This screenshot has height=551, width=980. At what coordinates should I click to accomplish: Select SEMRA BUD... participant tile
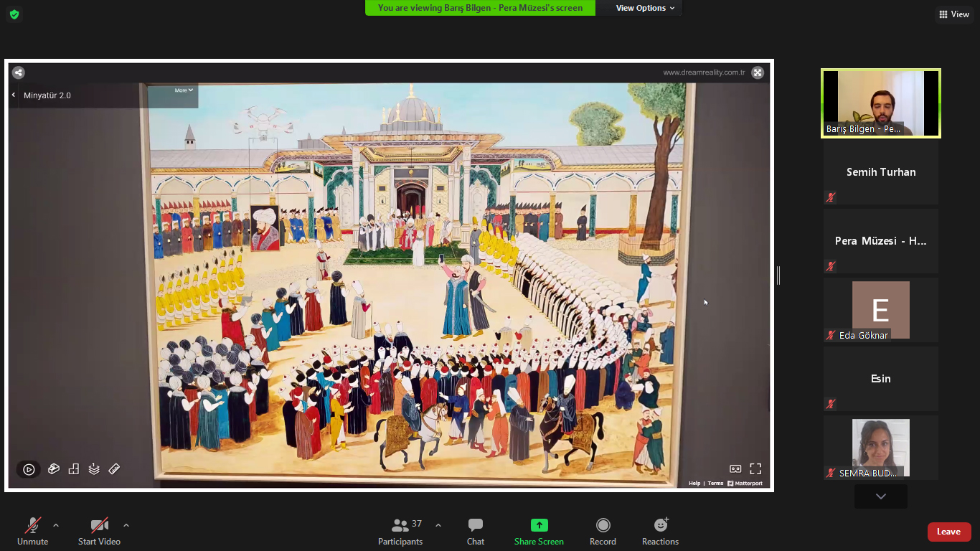click(881, 448)
